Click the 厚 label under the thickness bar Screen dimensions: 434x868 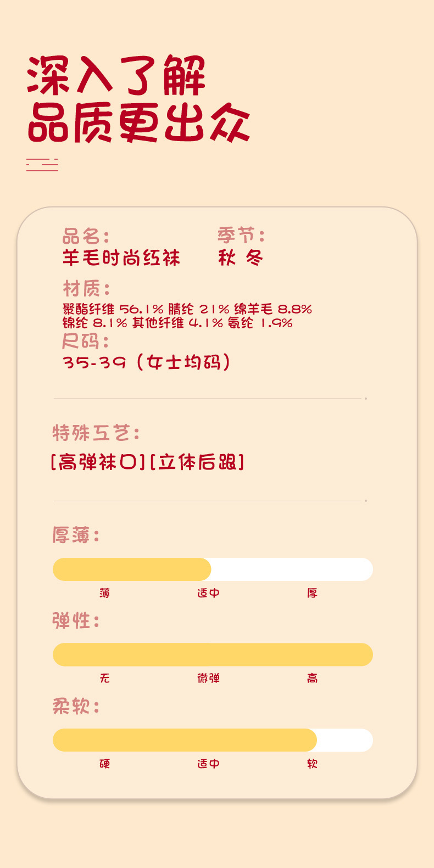tap(312, 593)
